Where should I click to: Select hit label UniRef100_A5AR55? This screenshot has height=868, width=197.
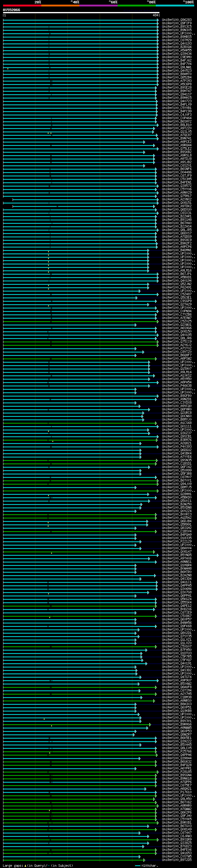pos(177,50)
